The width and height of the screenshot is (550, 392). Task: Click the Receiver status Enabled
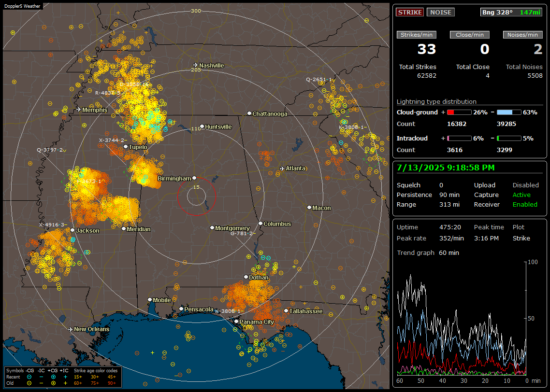coord(525,204)
